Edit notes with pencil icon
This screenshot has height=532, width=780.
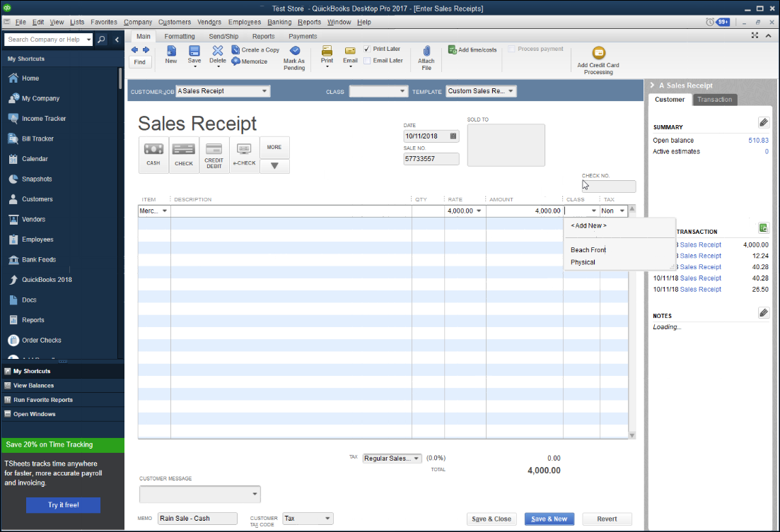coord(764,313)
